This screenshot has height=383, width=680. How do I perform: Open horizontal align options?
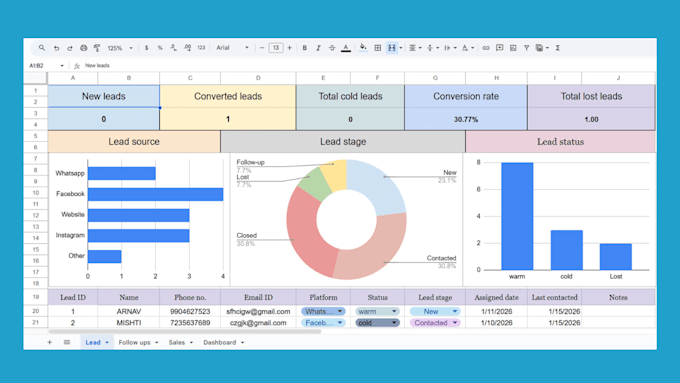click(415, 48)
